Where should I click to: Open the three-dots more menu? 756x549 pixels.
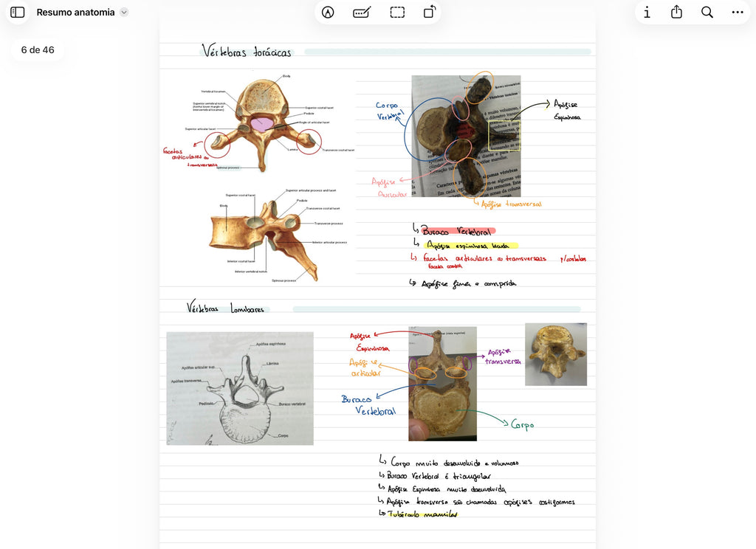tap(738, 12)
